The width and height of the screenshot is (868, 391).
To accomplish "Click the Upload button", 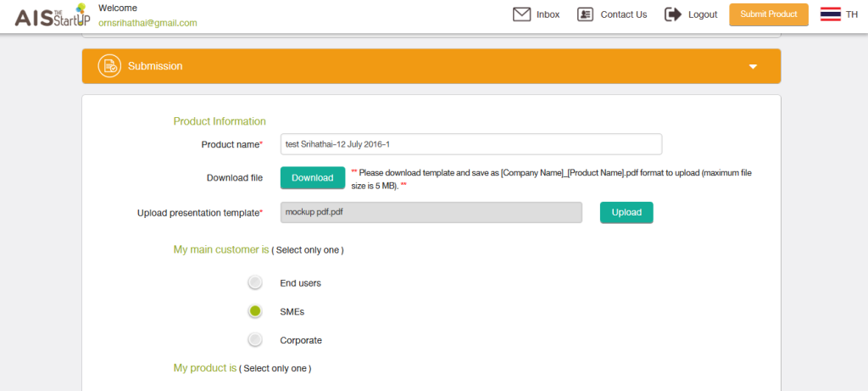I will pos(626,213).
